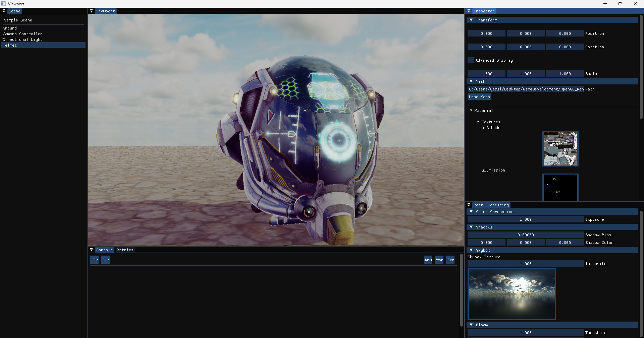644x338 pixels.
Task: Click the Rotation Y value field
Action: [x=526, y=47]
